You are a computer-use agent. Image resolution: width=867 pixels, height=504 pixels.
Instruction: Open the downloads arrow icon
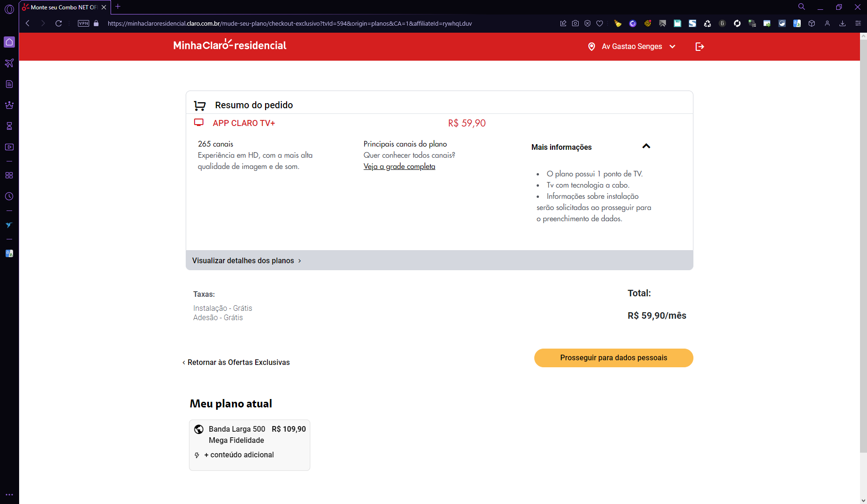(x=842, y=23)
